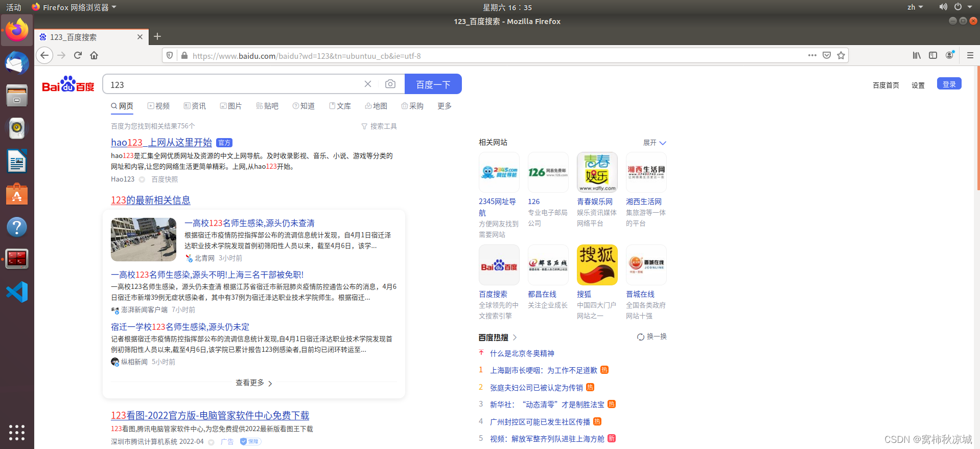This screenshot has height=449, width=980.
Task: Switch to the 地图 tab
Action: coord(376,106)
